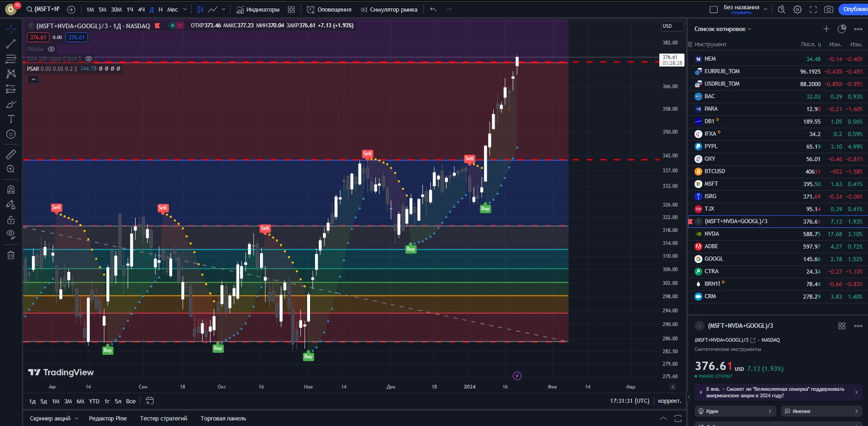Set chart range to 6М
Image resolution: width=868 pixels, height=426 pixels.
pyautogui.click(x=81, y=401)
